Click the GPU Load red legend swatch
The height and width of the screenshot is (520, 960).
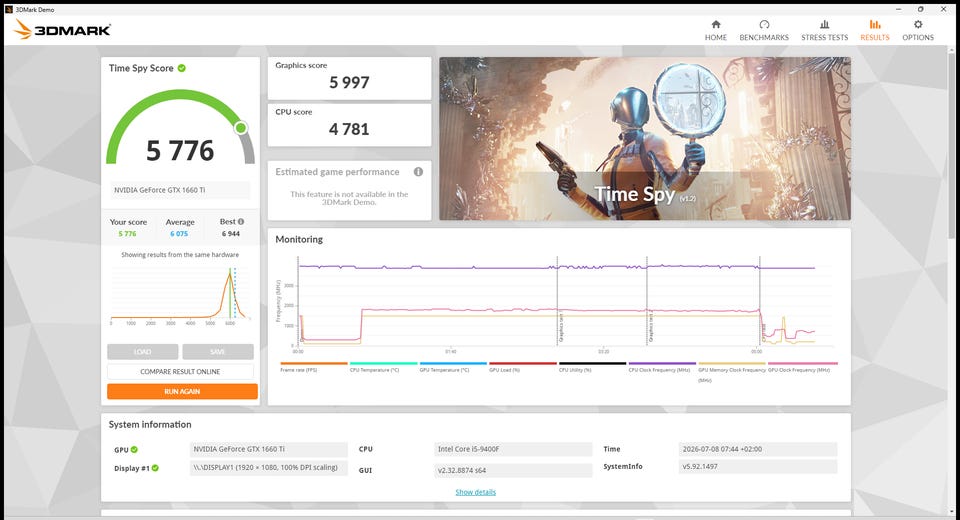coord(523,363)
